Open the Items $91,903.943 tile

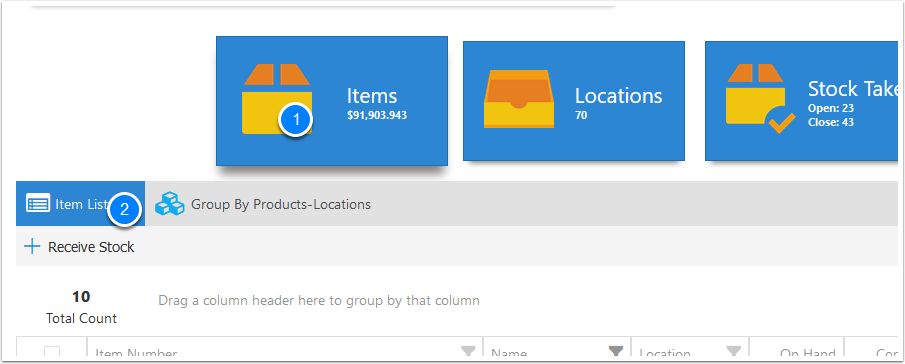tap(332, 101)
